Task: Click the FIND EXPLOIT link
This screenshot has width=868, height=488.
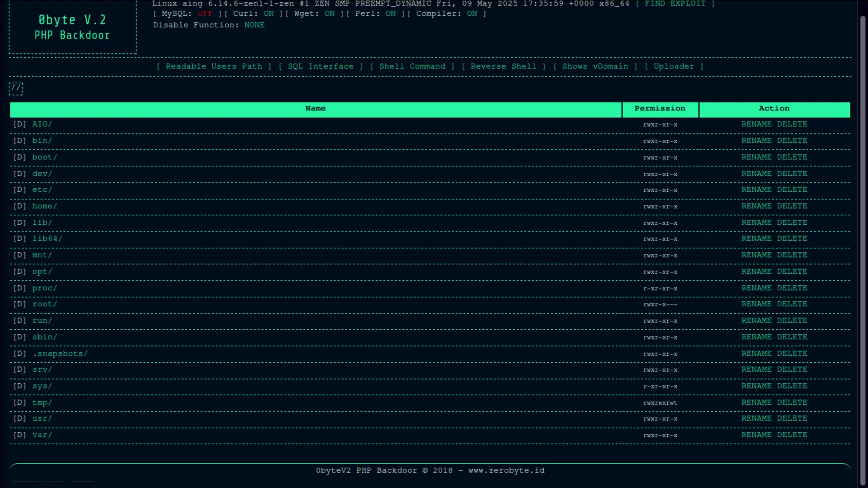Action: pyautogui.click(x=675, y=4)
